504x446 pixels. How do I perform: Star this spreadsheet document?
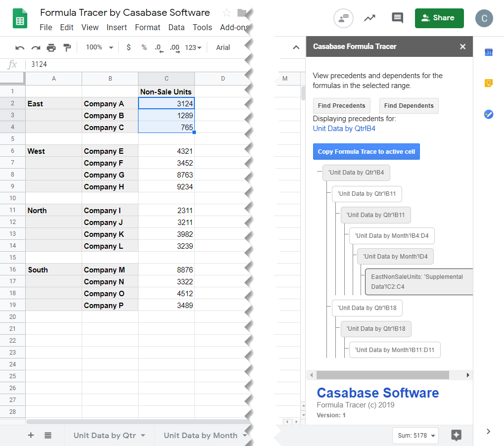(227, 13)
